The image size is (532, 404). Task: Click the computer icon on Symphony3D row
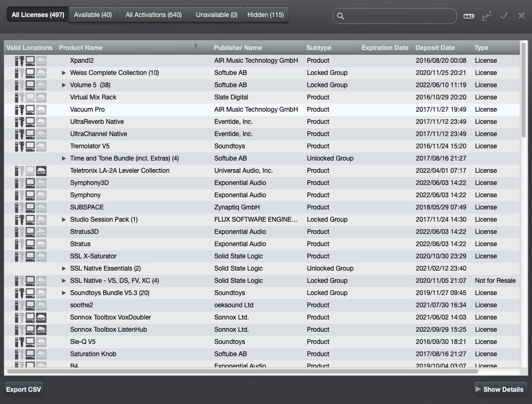[30, 183]
